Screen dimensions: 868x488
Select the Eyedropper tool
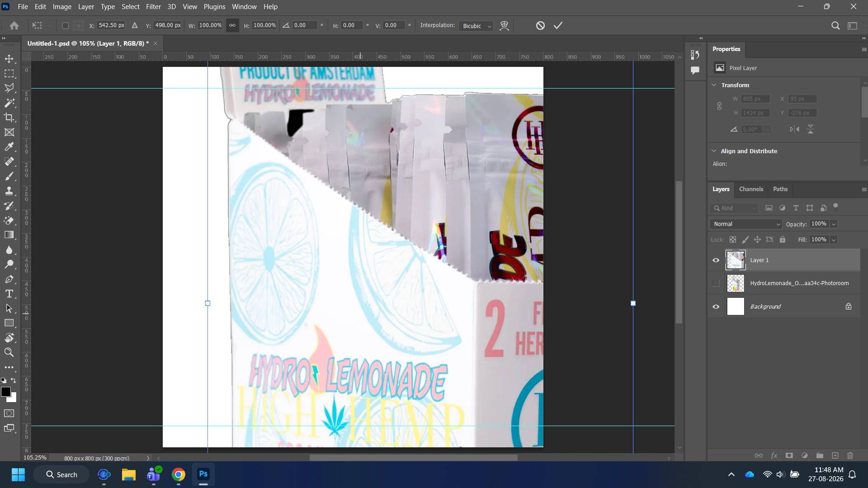coord(9,147)
